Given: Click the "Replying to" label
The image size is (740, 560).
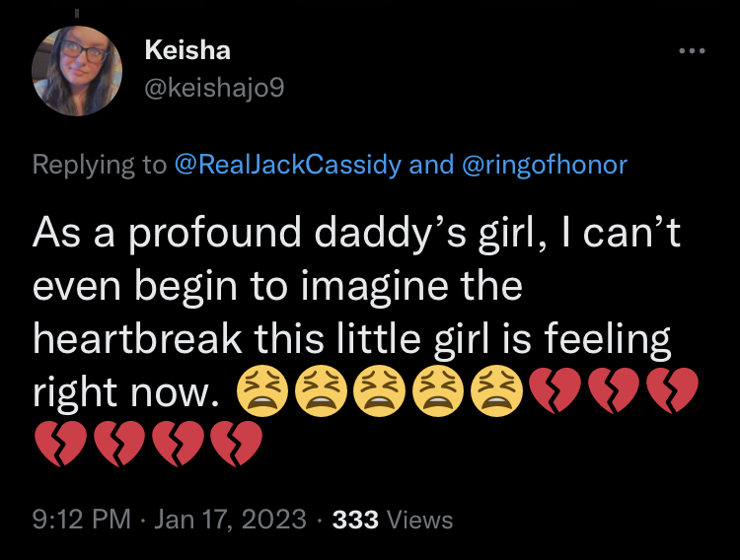Looking at the screenshot, I should 100,165.
